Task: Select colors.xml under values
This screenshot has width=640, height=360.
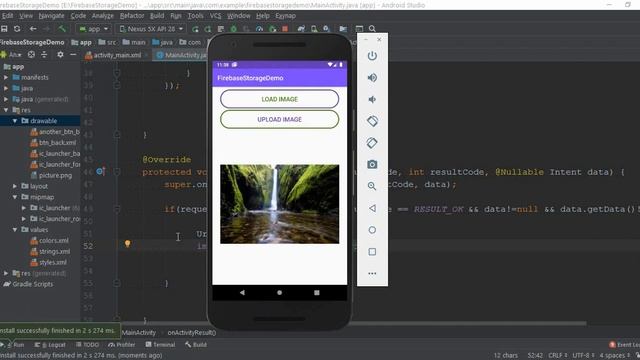Action: (49, 241)
